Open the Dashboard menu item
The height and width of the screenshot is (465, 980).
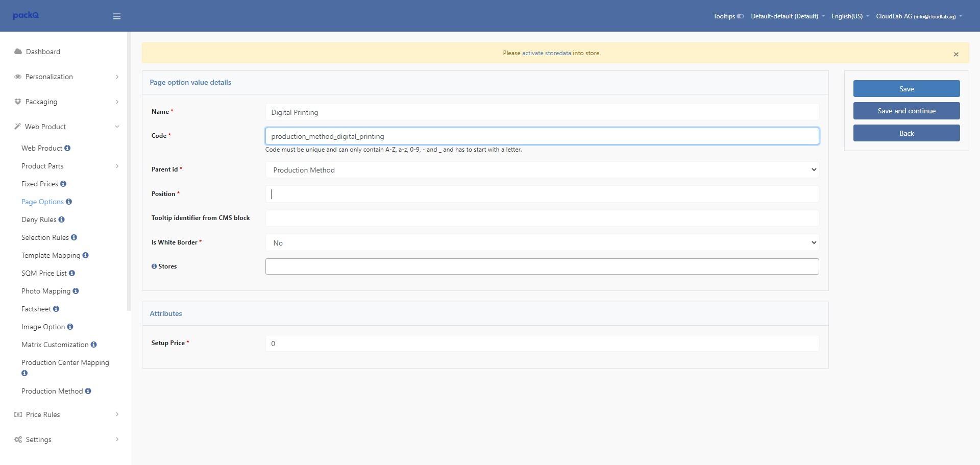click(x=43, y=52)
